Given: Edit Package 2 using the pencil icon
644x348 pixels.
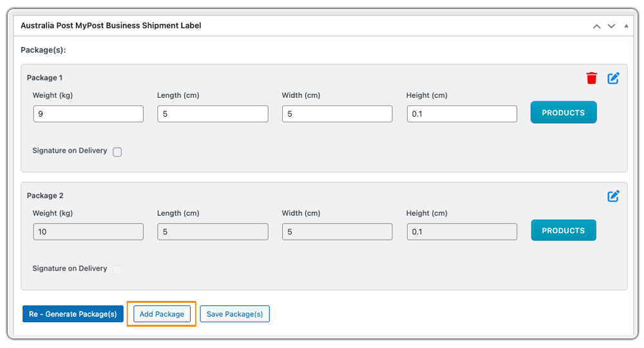Looking at the screenshot, I should coord(613,196).
